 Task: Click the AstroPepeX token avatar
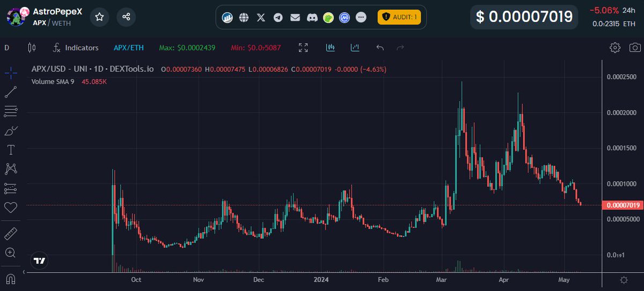pos(17,17)
